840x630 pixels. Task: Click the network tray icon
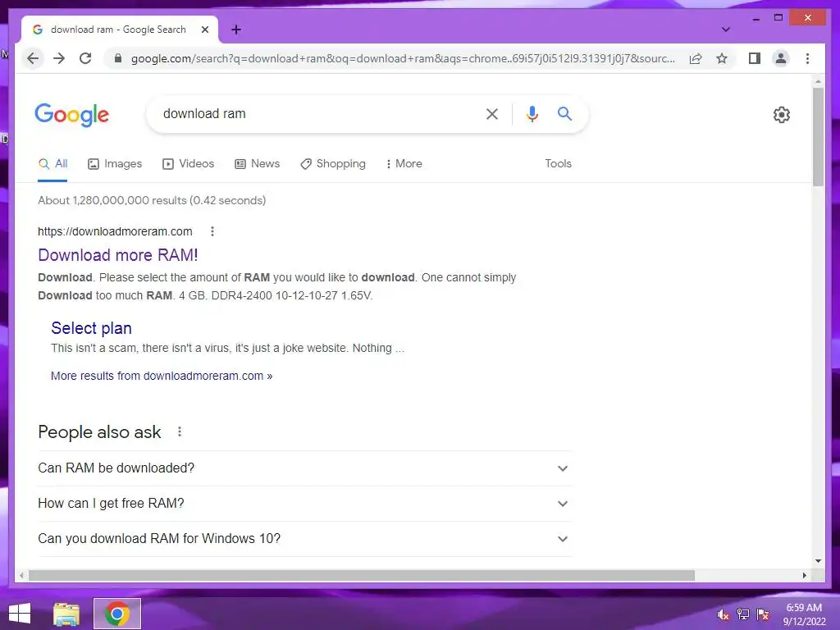coord(743,614)
